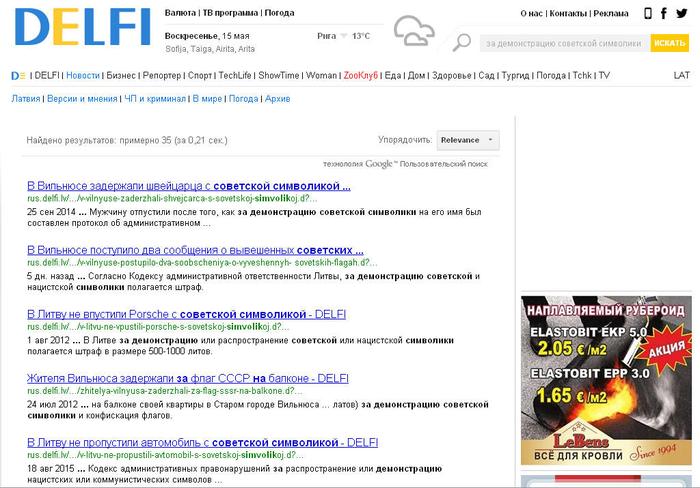Screen dimensions: 700x488
Task: Open the Relevance sort dropdown
Action: tap(467, 140)
